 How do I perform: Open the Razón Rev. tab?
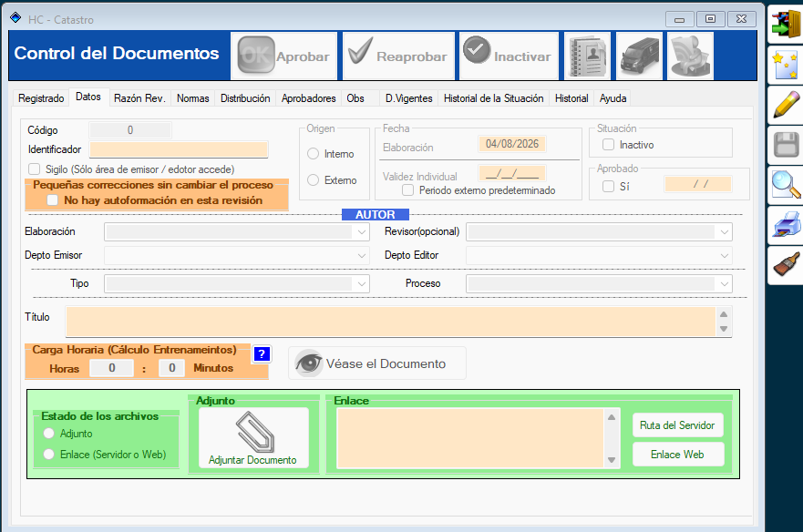pos(139,98)
